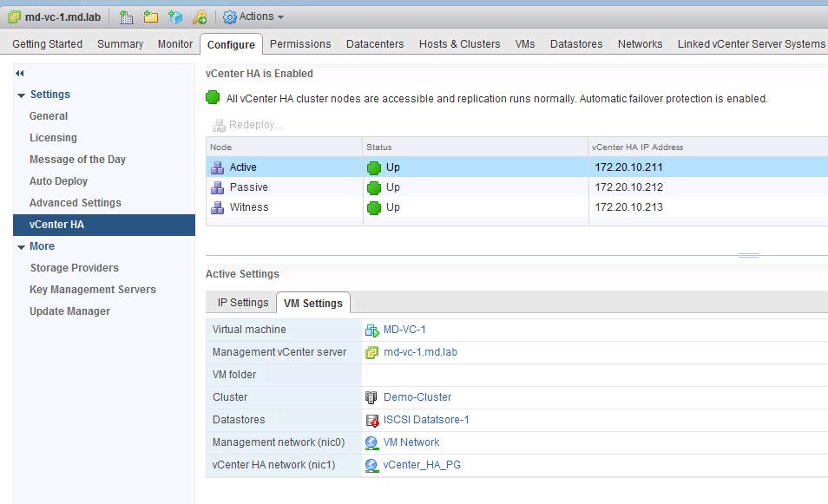This screenshot has height=504, width=828.
Task: Switch to Hosts & Clusters tab
Action: coord(459,43)
